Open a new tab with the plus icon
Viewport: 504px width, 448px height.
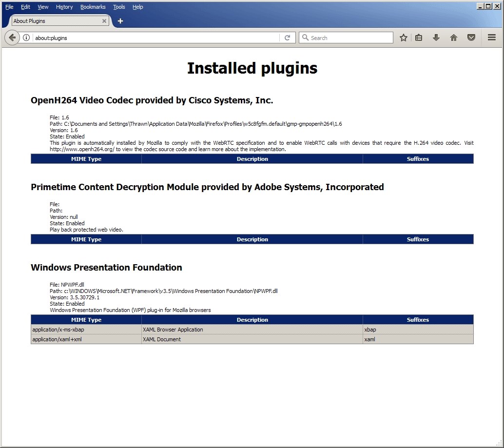pyautogui.click(x=120, y=21)
